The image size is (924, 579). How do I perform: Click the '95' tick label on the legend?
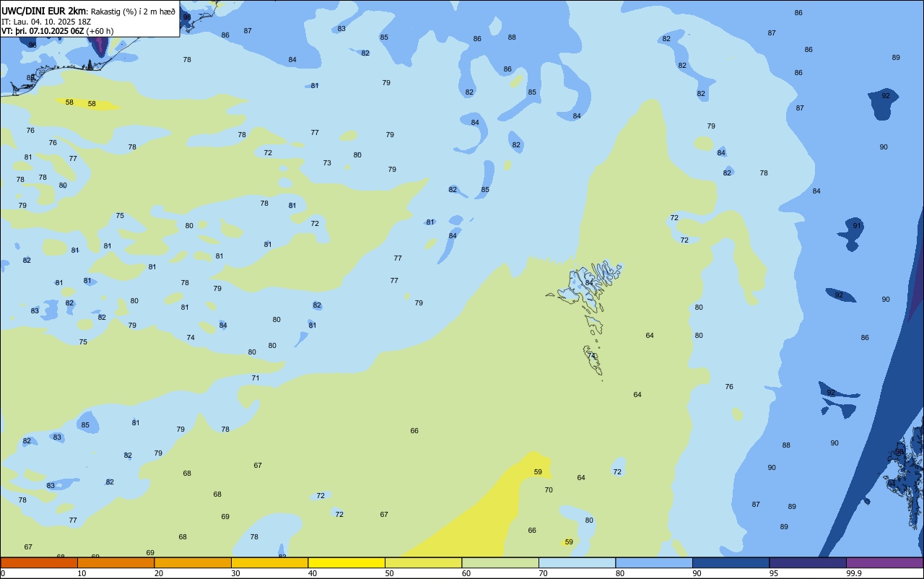click(774, 573)
